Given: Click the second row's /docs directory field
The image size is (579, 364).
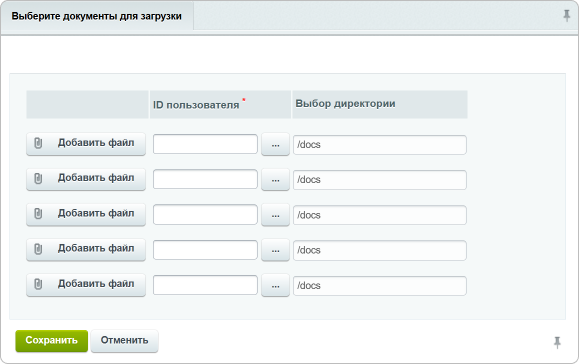Looking at the screenshot, I should click(380, 180).
